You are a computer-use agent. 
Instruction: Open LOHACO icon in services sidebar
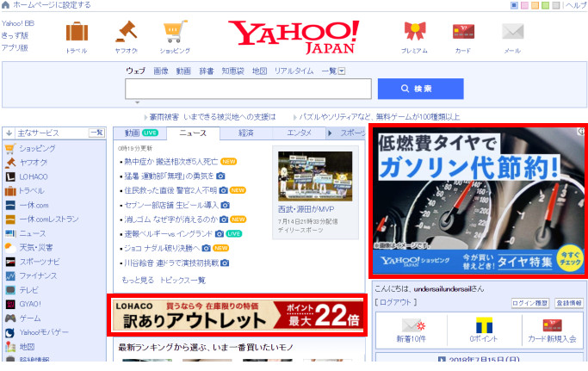(10, 176)
